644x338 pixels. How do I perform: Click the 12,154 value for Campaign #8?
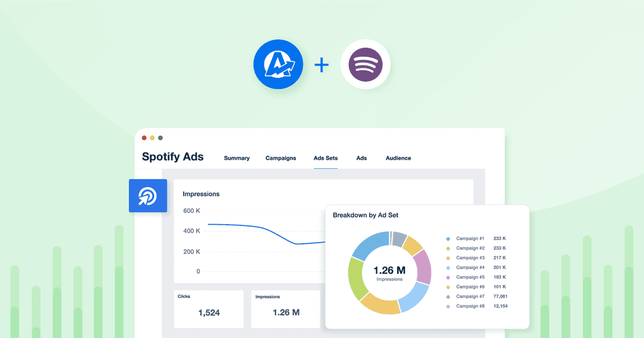[x=501, y=306]
